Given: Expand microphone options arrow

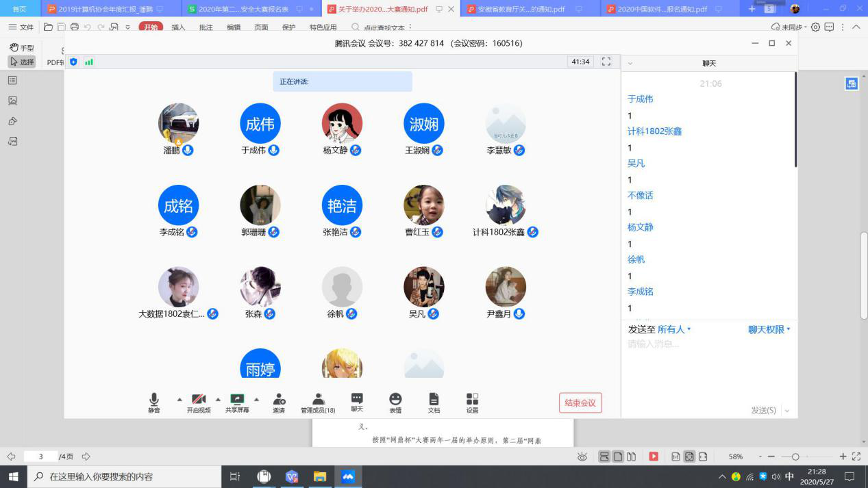Looking at the screenshot, I should pos(179,399).
